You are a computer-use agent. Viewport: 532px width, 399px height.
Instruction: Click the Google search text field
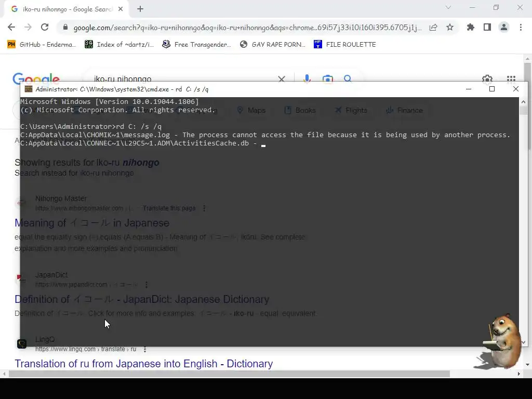pos(183,79)
